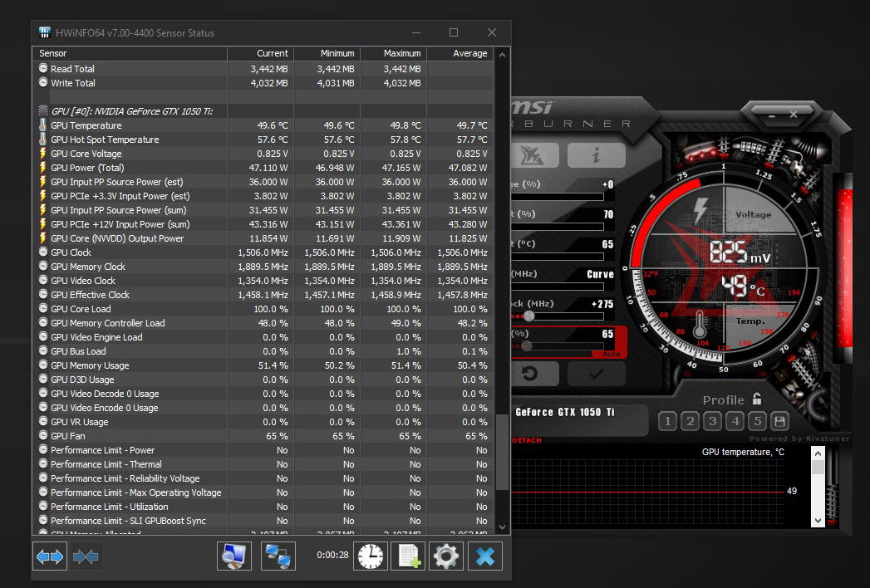Click the Average column header
870x588 pixels.
(x=460, y=53)
